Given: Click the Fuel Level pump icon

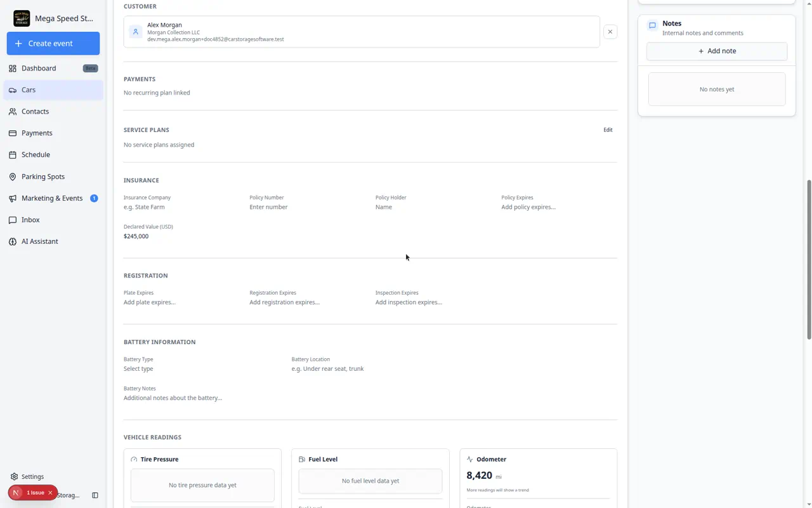Looking at the screenshot, I should [x=302, y=459].
